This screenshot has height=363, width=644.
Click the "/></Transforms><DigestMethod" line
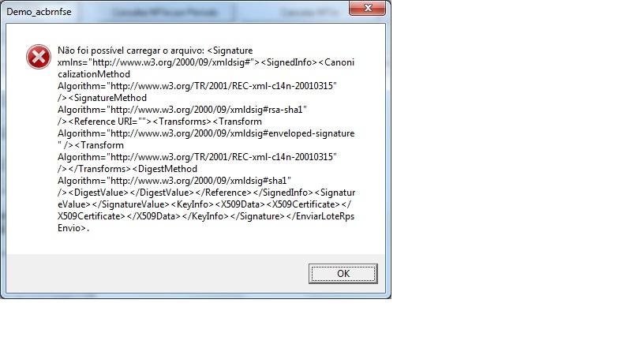(127, 169)
